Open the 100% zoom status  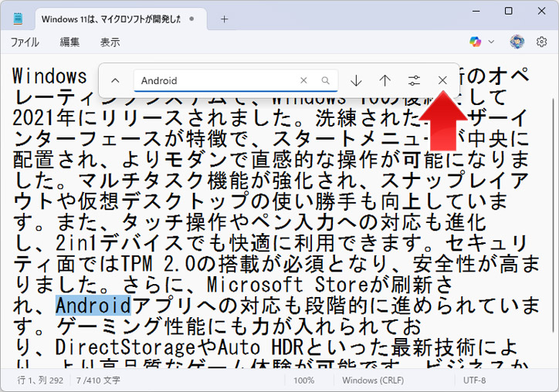(303, 380)
